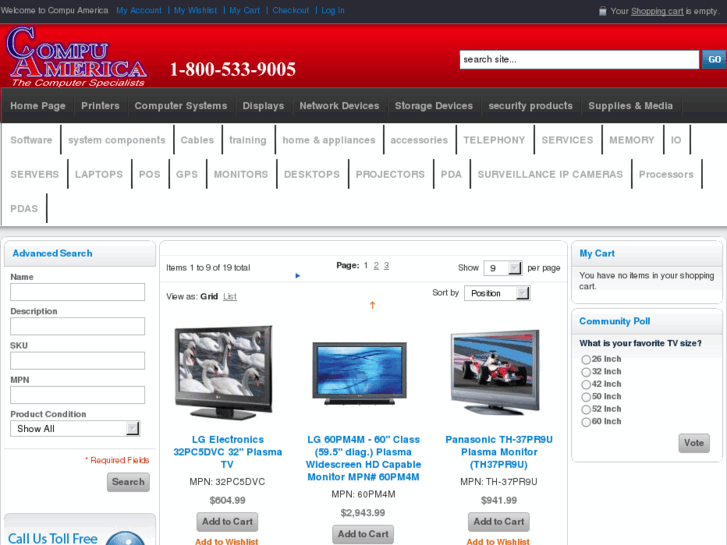Open the Supplies & Media menu
This screenshot has width=727, height=545.
click(x=631, y=106)
